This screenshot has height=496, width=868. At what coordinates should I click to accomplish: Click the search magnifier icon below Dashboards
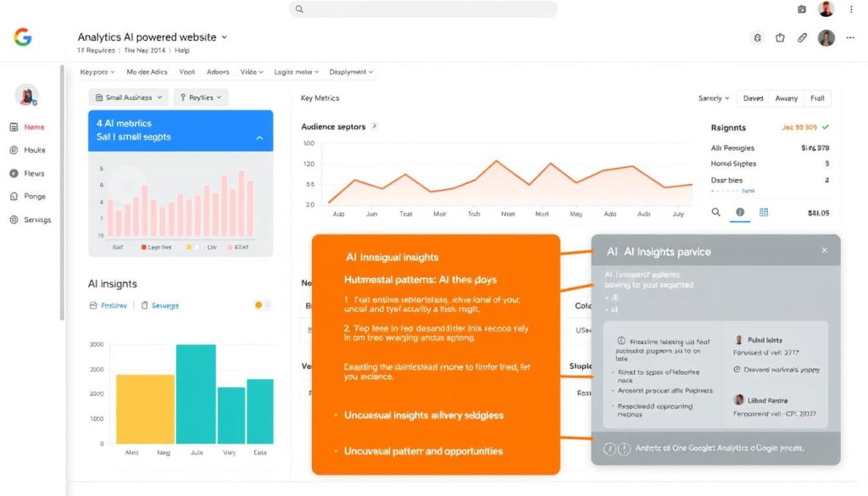click(x=717, y=213)
